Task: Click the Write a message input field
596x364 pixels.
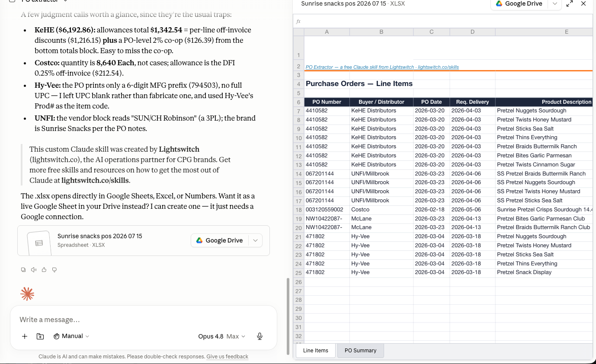Action: pos(143,320)
